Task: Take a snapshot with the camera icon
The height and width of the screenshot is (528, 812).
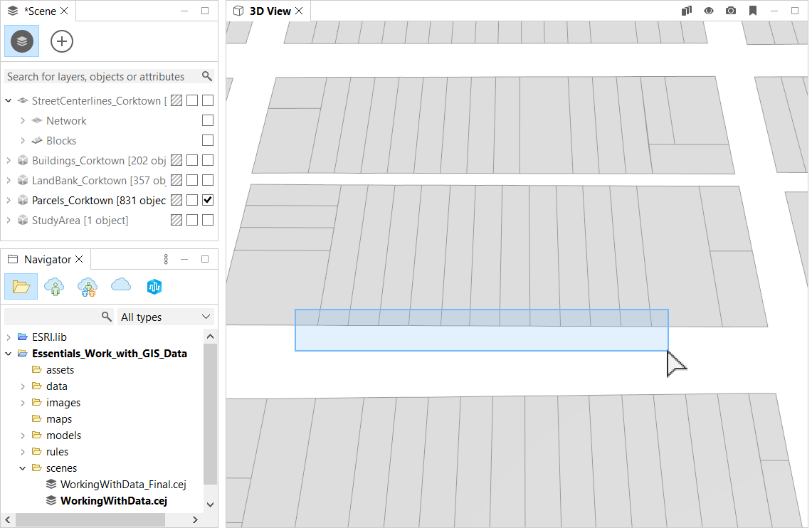Action: coord(730,11)
